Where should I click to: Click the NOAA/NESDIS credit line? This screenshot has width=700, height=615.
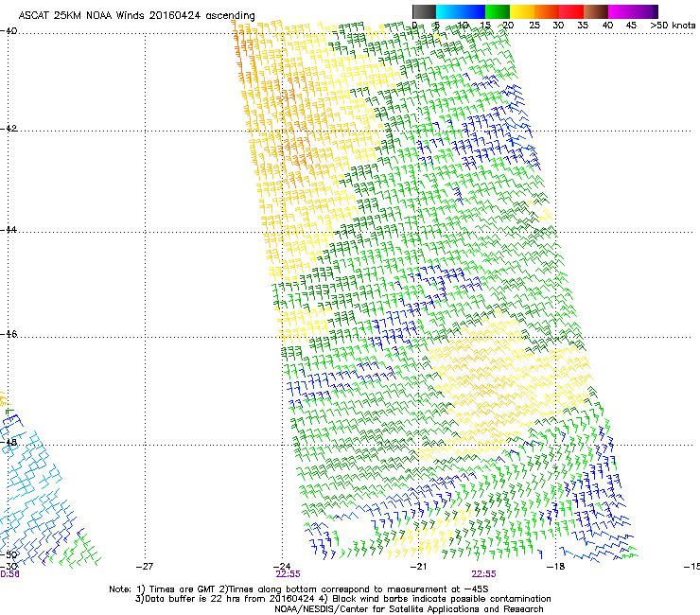[409, 608]
